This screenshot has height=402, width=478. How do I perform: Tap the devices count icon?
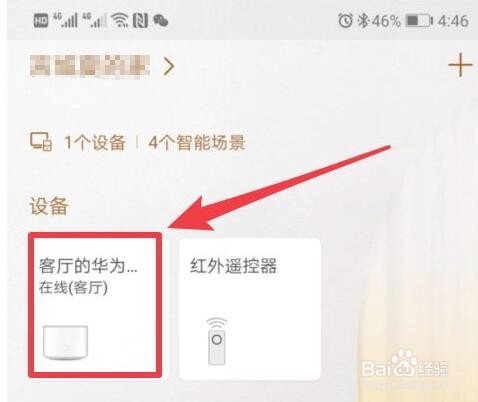click(41, 142)
